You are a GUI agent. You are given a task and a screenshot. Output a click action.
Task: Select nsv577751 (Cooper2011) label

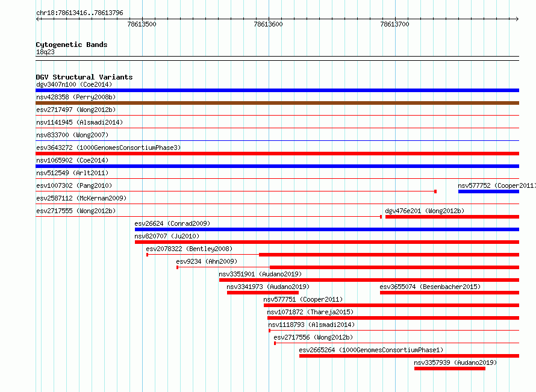303,299
